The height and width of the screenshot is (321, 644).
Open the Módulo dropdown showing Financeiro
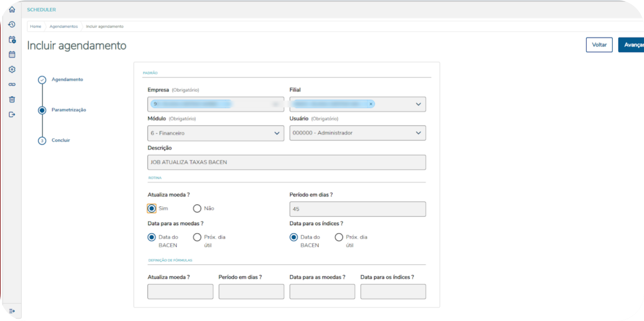tap(216, 133)
